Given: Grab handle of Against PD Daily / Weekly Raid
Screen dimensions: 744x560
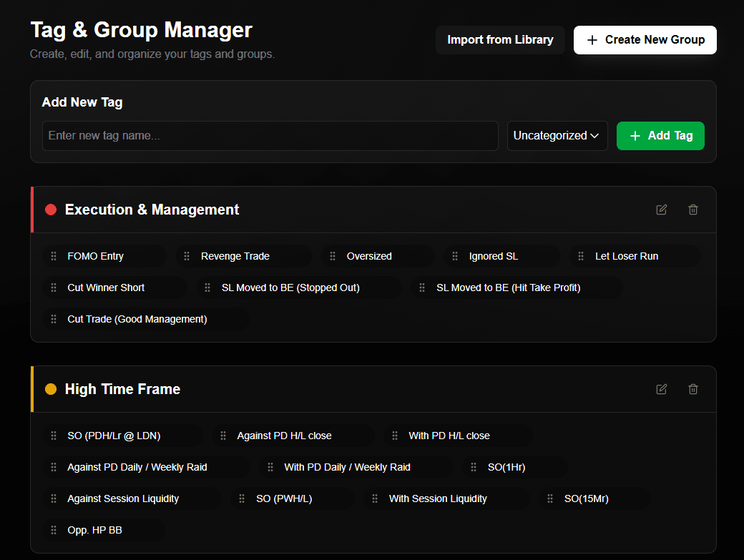Looking at the screenshot, I should [x=54, y=467].
